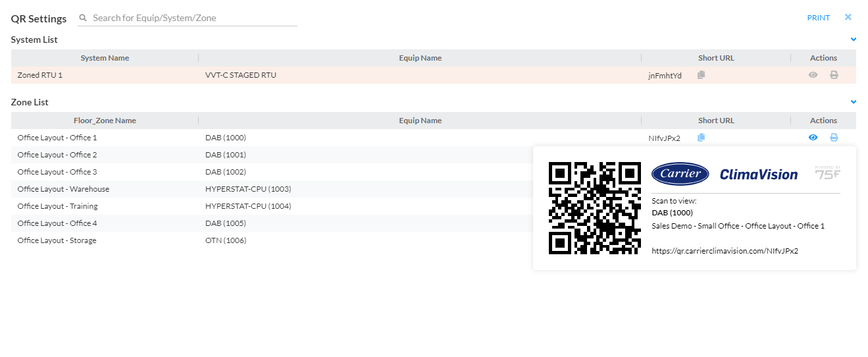Click DAB (1000) in the zone list table
Screen dimensions: 868x357
click(x=226, y=138)
